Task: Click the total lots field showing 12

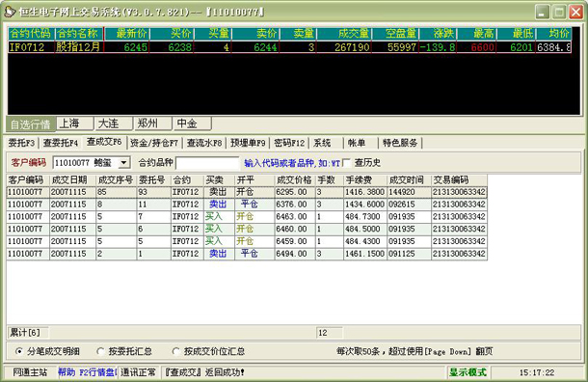Action: coord(330,333)
